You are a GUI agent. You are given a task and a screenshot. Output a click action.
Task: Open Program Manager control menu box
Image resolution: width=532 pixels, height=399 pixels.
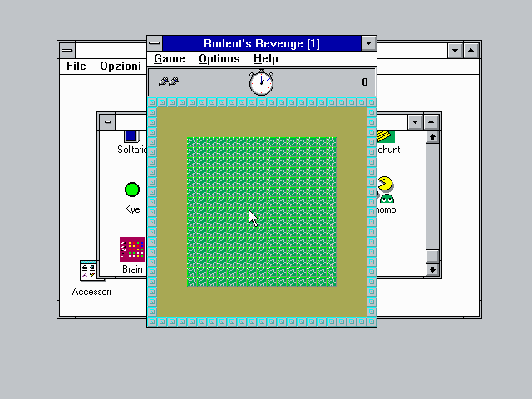(x=67, y=50)
